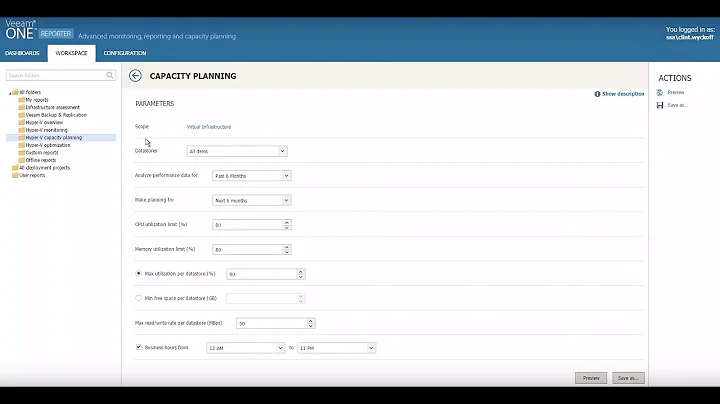Open the Make planning for dropdown
The image size is (720, 404).
click(252, 201)
